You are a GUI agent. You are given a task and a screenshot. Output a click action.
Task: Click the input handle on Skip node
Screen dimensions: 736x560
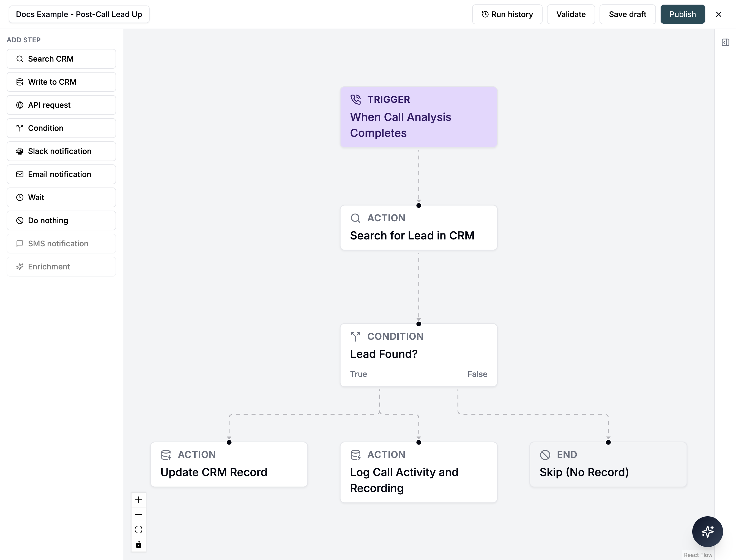coord(608,442)
